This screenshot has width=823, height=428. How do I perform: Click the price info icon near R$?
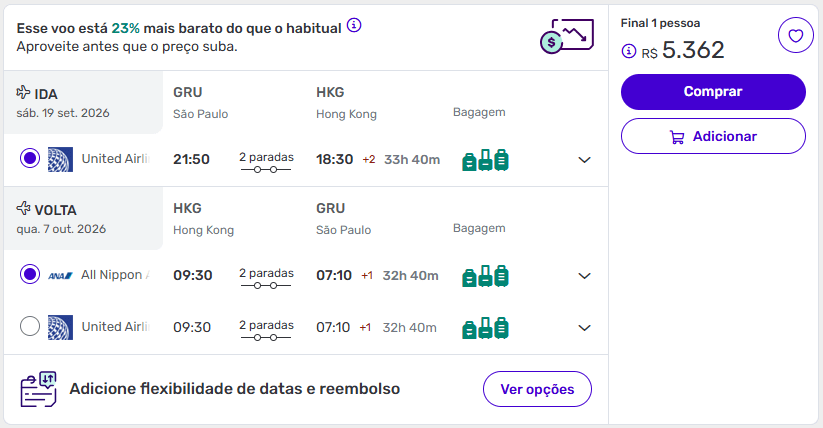pos(629,50)
